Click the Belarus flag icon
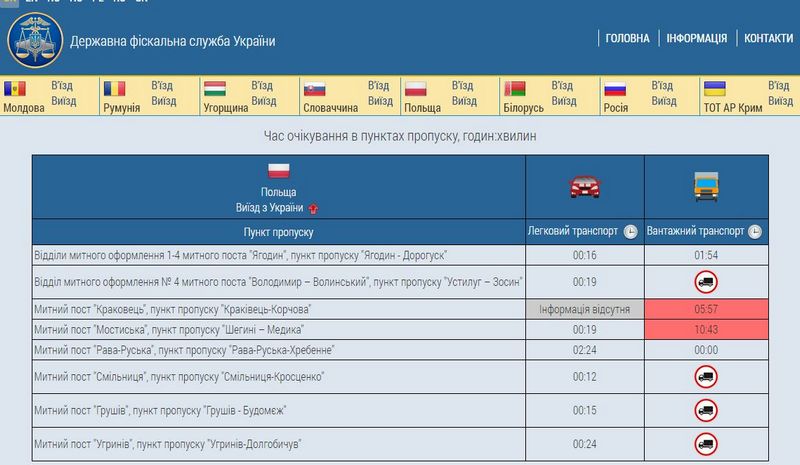This screenshot has height=465, width=800. click(515, 88)
